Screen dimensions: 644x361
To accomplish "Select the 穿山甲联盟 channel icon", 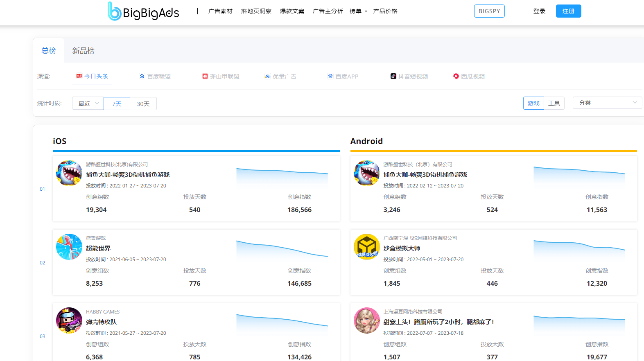I will coord(205,76).
